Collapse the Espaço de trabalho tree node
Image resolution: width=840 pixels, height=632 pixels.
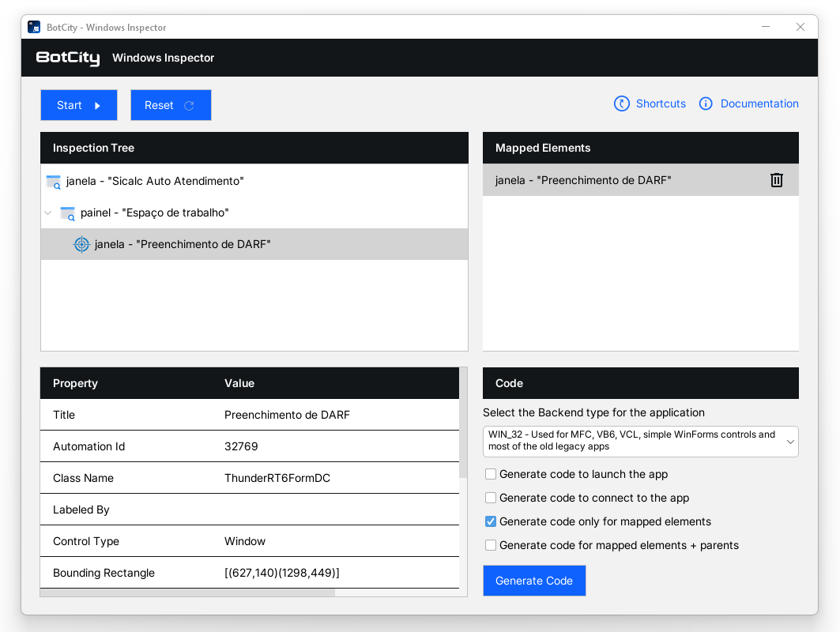click(48, 213)
